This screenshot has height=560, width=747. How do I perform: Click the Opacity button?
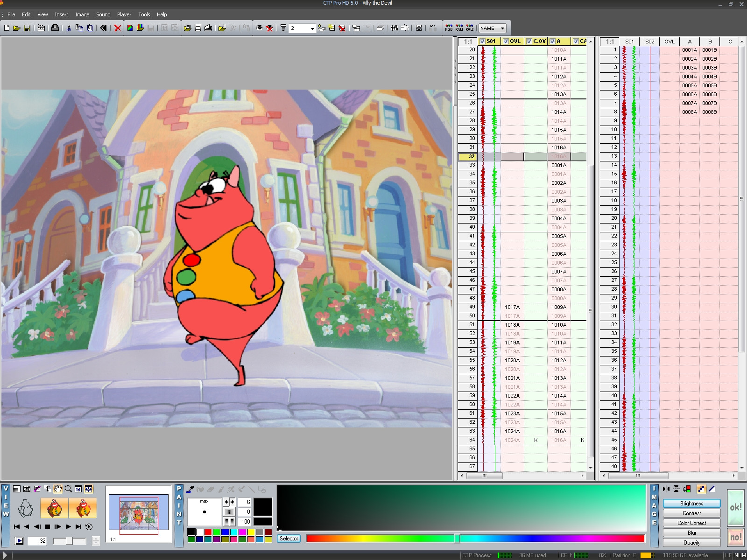pyautogui.click(x=691, y=543)
